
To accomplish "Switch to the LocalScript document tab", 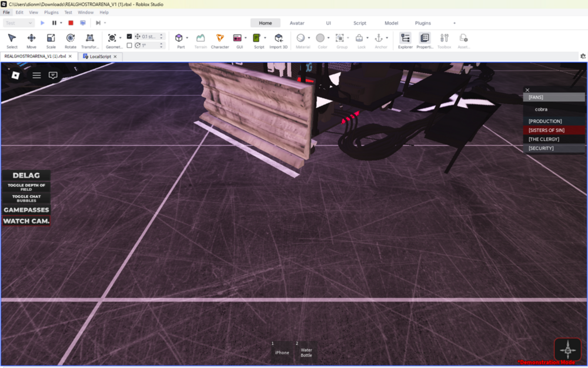I will tap(100, 57).
